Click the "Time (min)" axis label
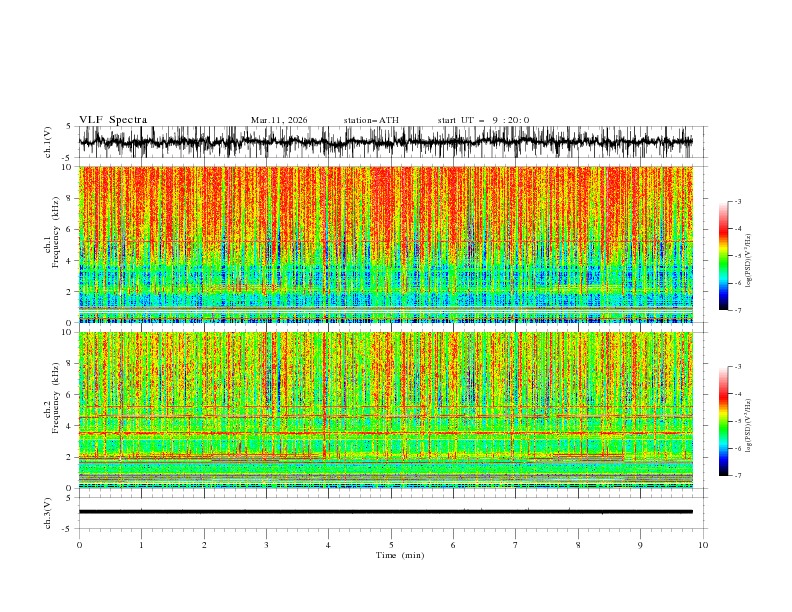The image size is (792, 612). point(400,555)
